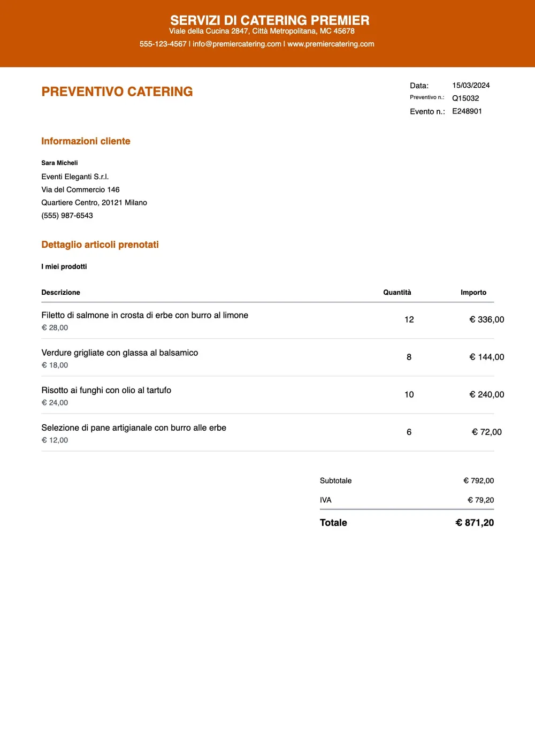Select the Filetto di salmone item row
The height and width of the screenshot is (756, 535).
coord(267,320)
